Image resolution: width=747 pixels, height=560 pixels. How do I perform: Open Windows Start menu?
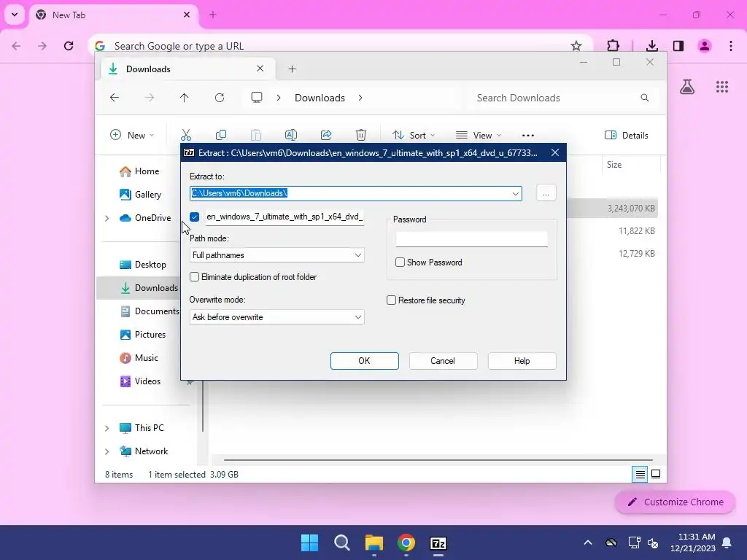309,542
